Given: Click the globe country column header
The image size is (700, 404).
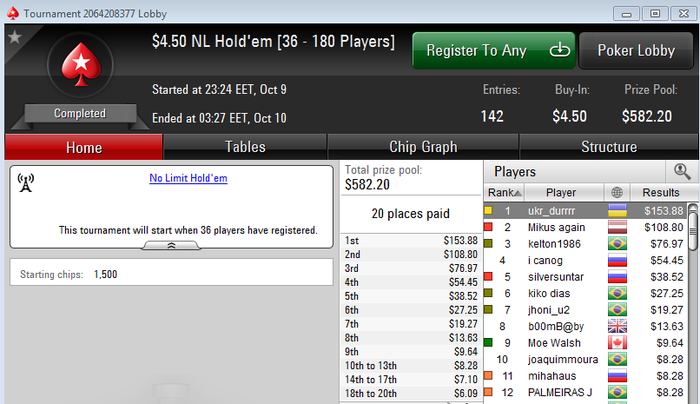Looking at the screenshot, I should pos(617,192).
